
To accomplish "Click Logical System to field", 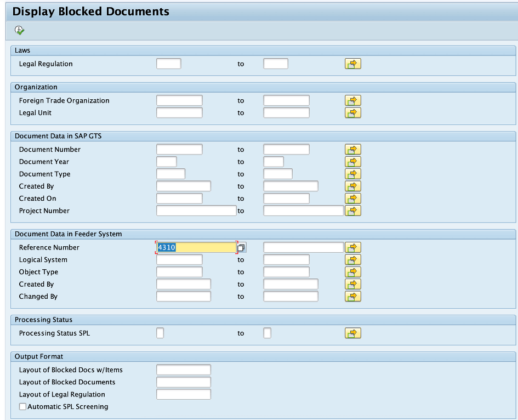I will pyautogui.click(x=287, y=259).
